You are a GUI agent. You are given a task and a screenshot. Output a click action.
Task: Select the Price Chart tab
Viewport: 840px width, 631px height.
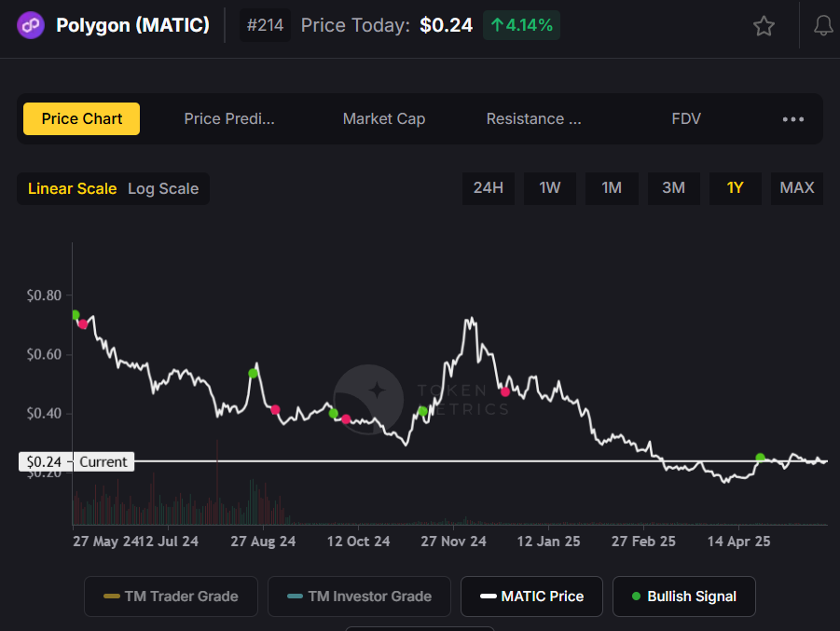pyautogui.click(x=81, y=119)
